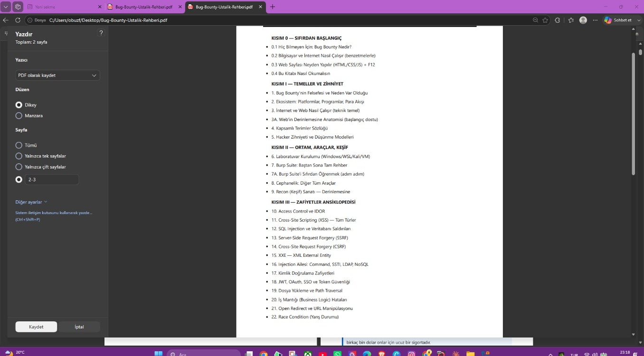Viewport: 644px width, 356px height.
Task: Click line 11. Cross-Site Scripting (XSS)
Action: tap(313, 220)
